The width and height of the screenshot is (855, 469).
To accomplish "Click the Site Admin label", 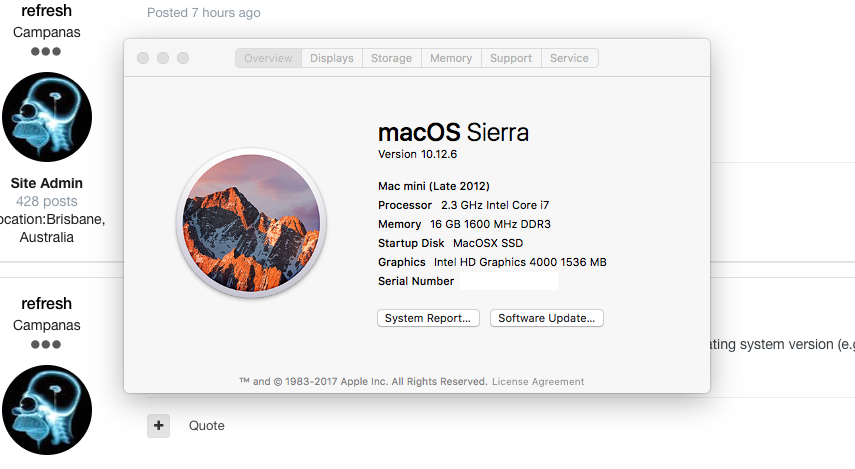I will 46,183.
